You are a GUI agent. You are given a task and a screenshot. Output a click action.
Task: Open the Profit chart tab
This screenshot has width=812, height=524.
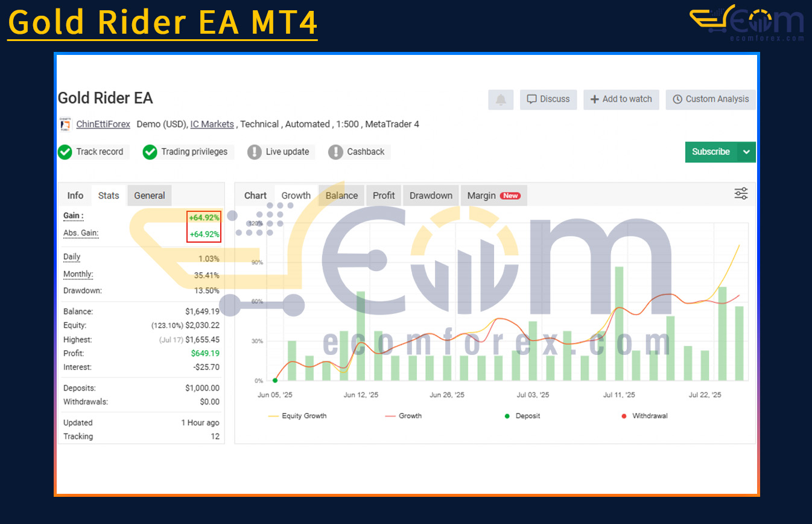(384, 196)
